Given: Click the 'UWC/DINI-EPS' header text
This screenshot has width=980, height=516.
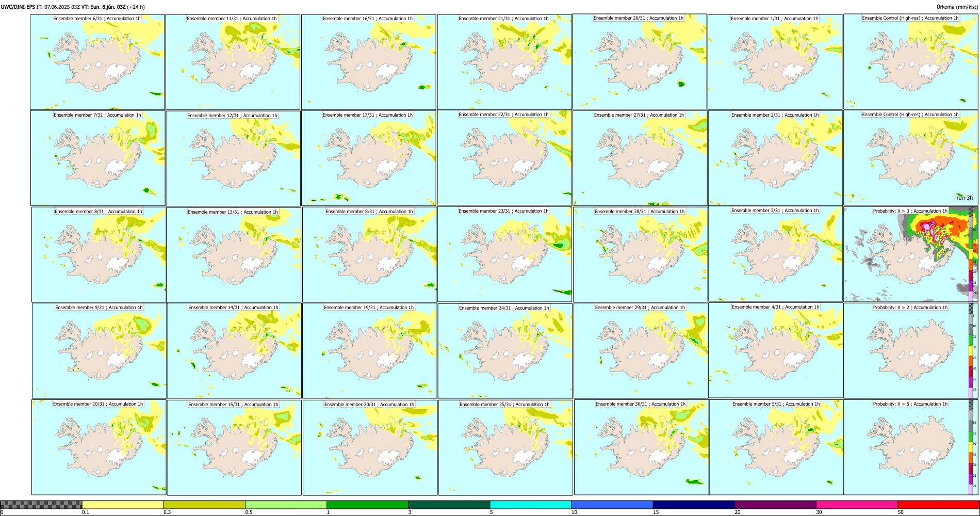Looking at the screenshot, I should coord(18,7).
